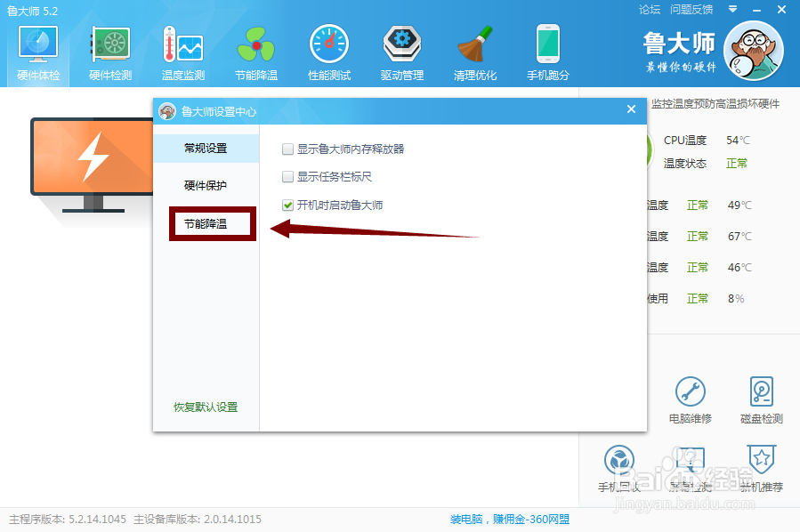
Task: Click the 温度状态 正常 value
Action: coord(737,163)
